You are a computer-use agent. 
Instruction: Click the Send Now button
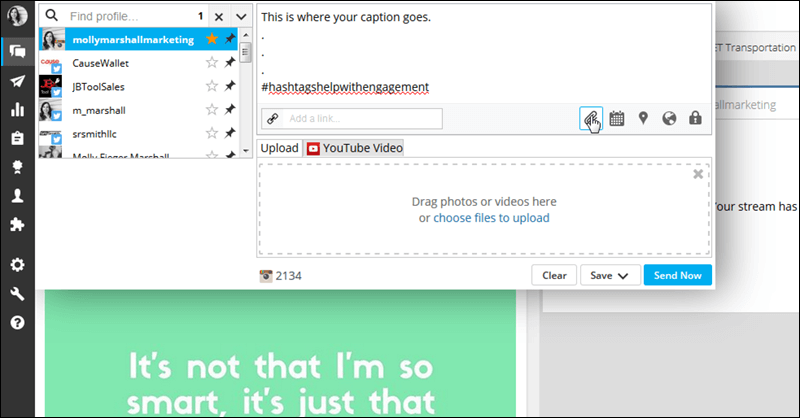pyautogui.click(x=678, y=275)
